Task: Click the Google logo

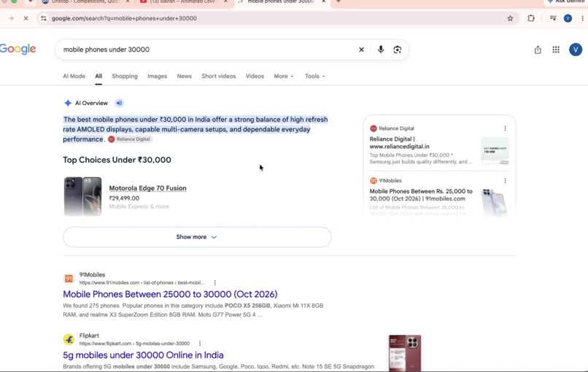Action: click(18, 49)
